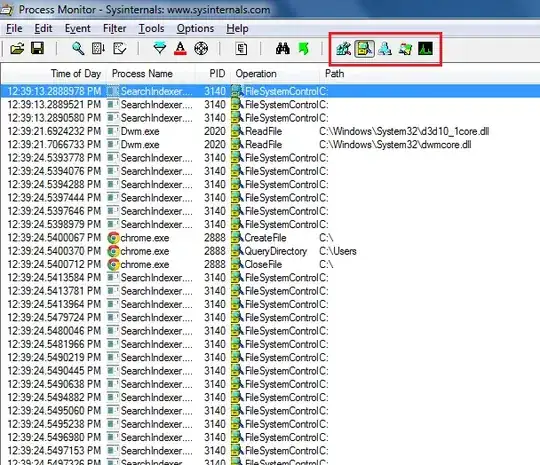Image resolution: width=540 pixels, height=465 pixels.
Task: Select the row at 12:39:24.5497153 PM
Action: point(270,451)
